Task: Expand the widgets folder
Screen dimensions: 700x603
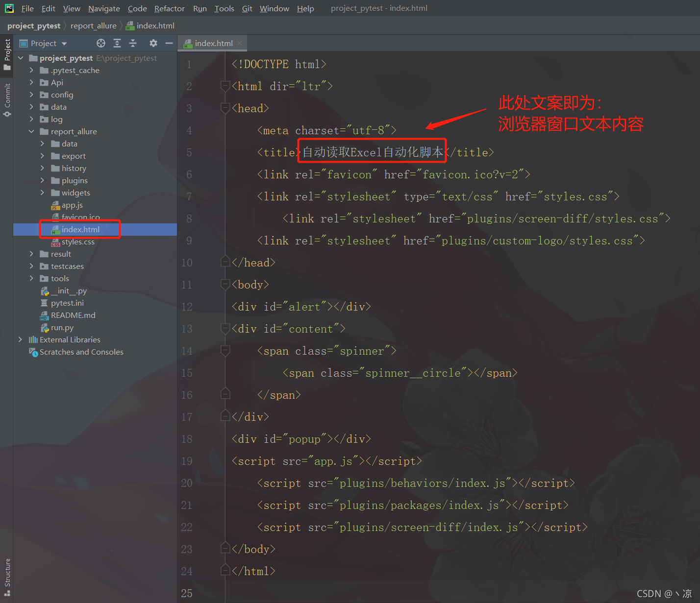Action: point(42,193)
